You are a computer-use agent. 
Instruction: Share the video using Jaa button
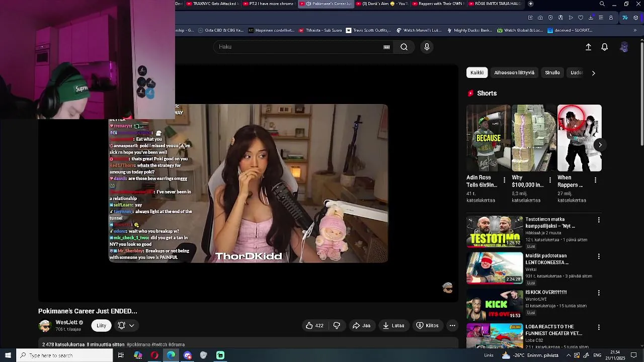point(361,325)
